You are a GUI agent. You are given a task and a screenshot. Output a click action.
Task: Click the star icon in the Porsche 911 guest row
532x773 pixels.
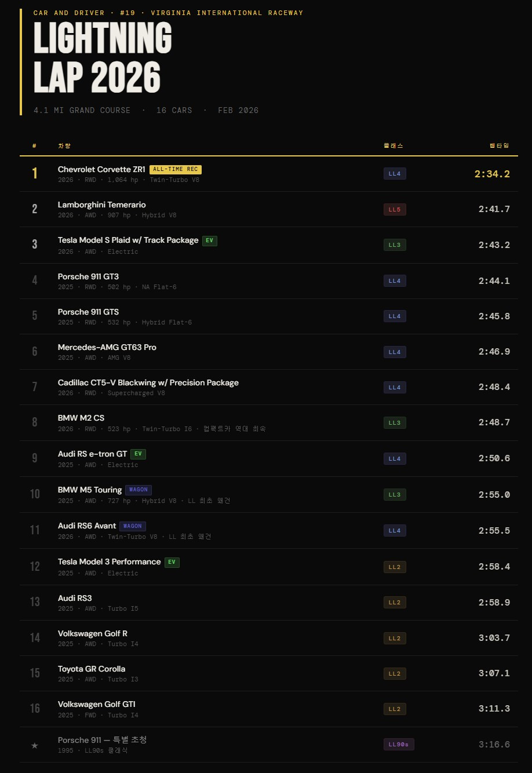click(x=35, y=745)
